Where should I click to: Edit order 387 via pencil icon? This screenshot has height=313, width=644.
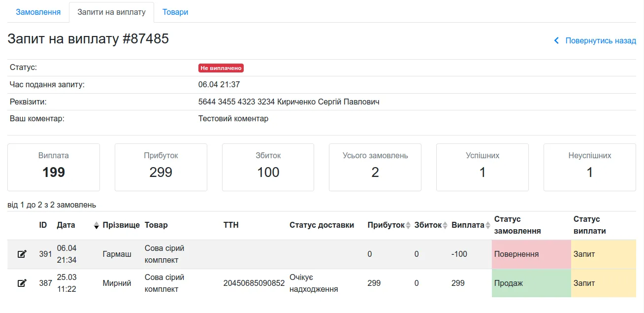pyautogui.click(x=22, y=283)
